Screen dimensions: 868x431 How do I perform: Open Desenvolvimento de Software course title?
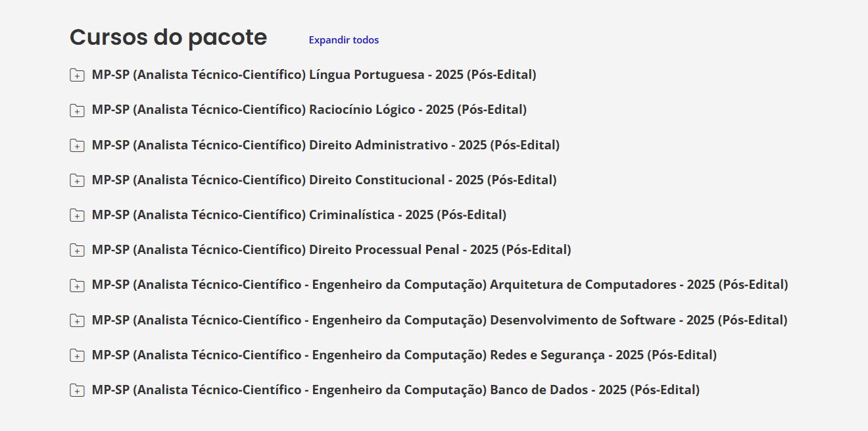tap(439, 320)
